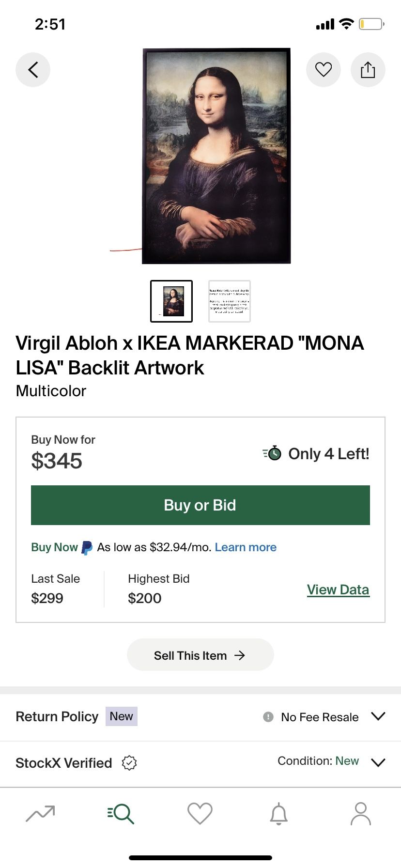Tap the StockX Verified badge icon
The height and width of the screenshot is (868, 401).
(129, 763)
